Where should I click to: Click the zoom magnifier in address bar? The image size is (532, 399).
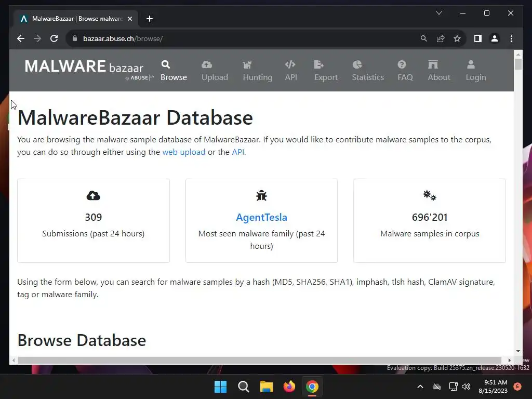point(424,38)
